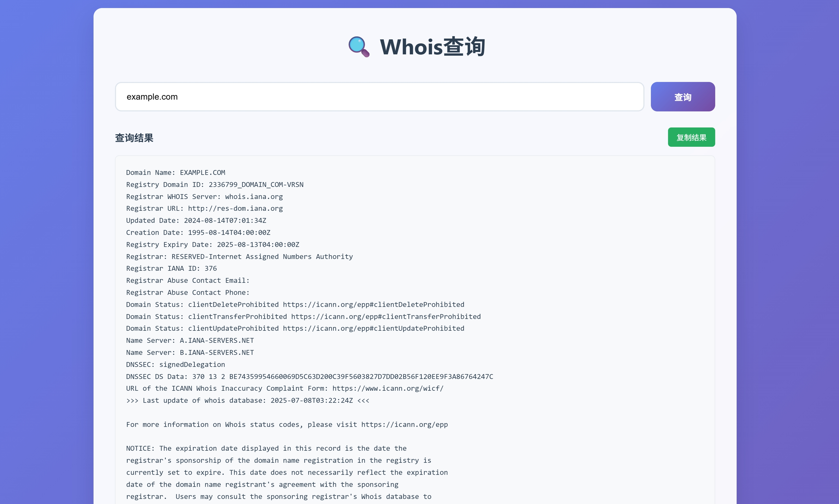Click the whois.iana.org server text

(253, 197)
